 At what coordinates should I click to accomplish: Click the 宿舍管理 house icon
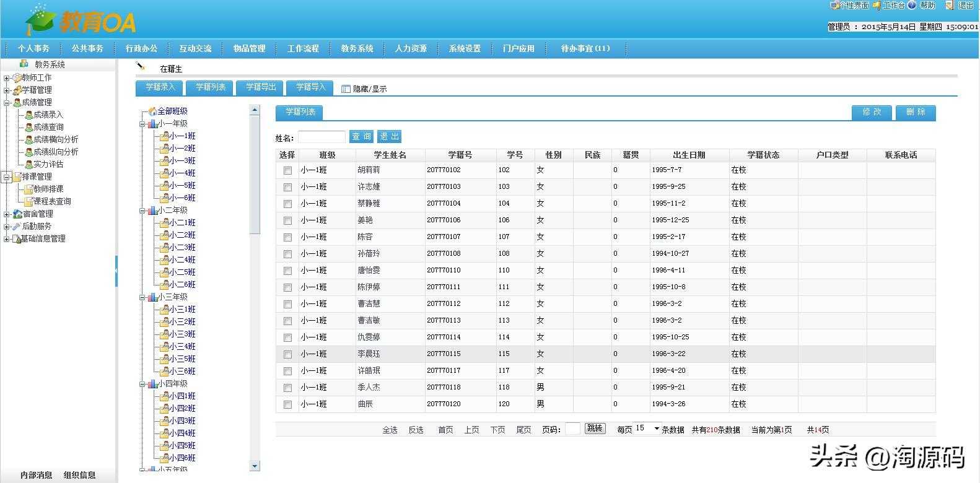tap(17, 214)
